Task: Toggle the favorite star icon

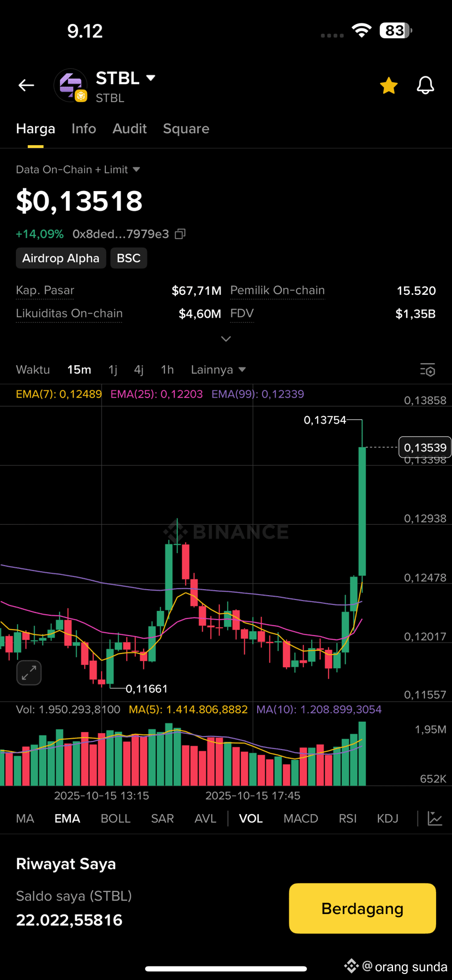Action: [x=389, y=86]
